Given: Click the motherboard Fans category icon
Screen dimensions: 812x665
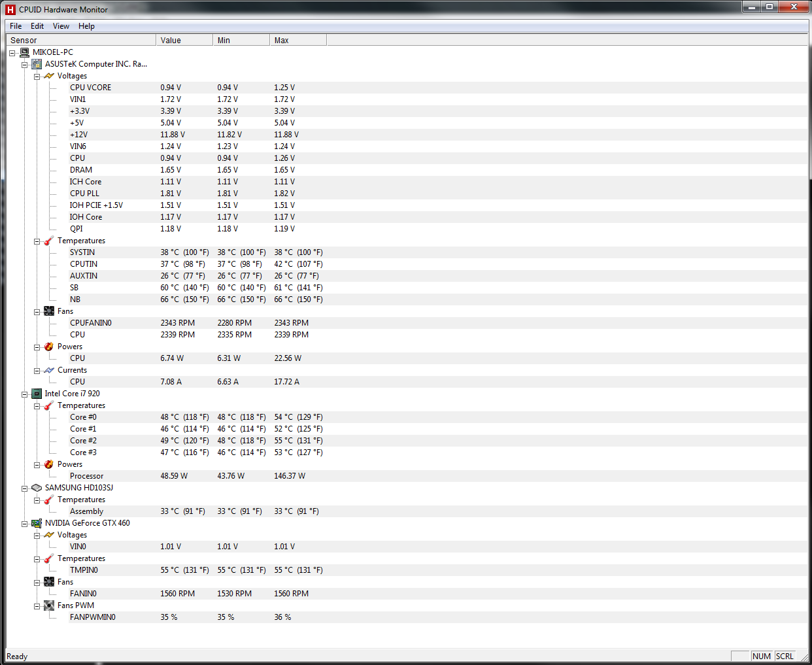Looking at the screenshot, I should point(49,311).
